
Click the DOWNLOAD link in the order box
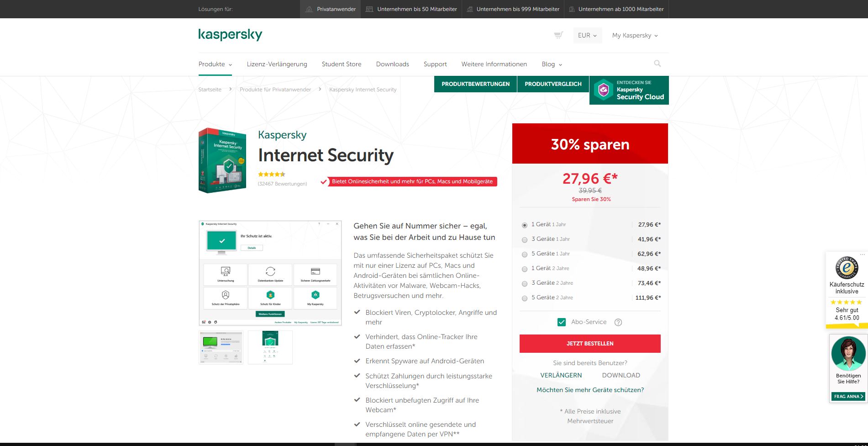pyautogui.click(x=621, y=375)
